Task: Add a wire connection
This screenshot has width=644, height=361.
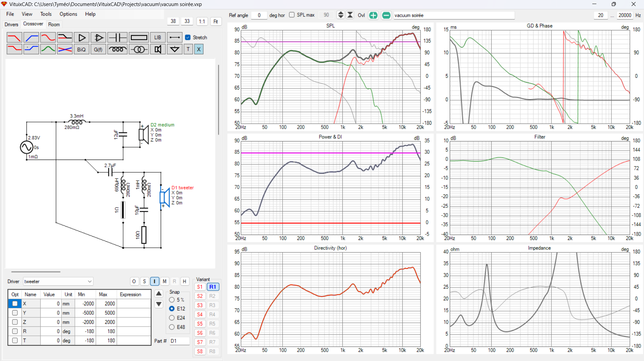Action: 175,38
